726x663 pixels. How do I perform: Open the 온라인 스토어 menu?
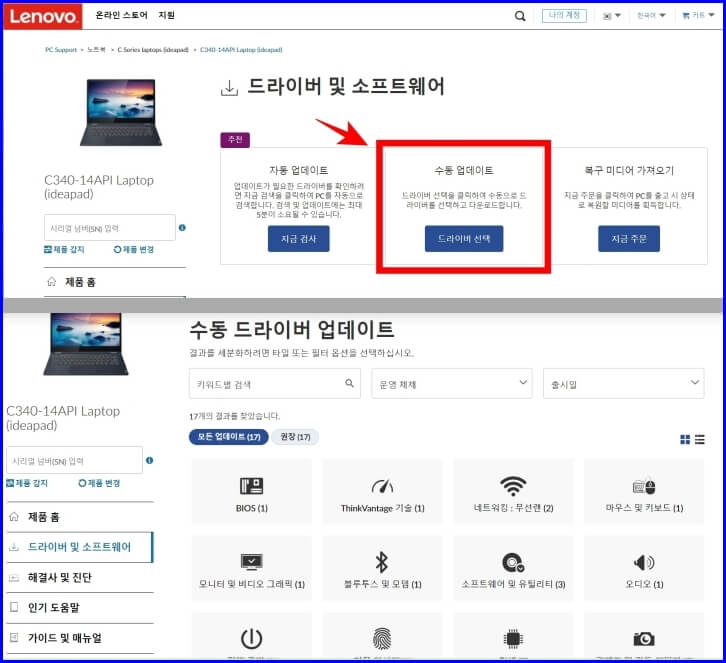(121, 15)
